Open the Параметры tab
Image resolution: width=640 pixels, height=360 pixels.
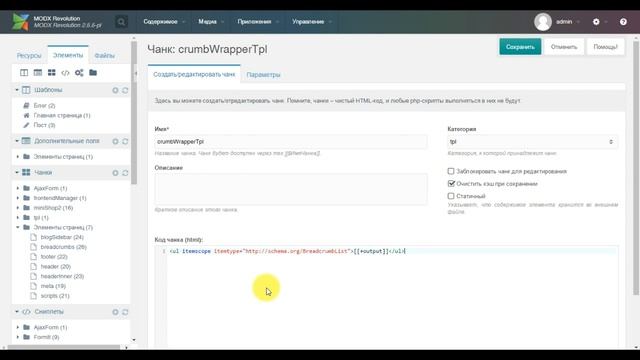point(263,75)
